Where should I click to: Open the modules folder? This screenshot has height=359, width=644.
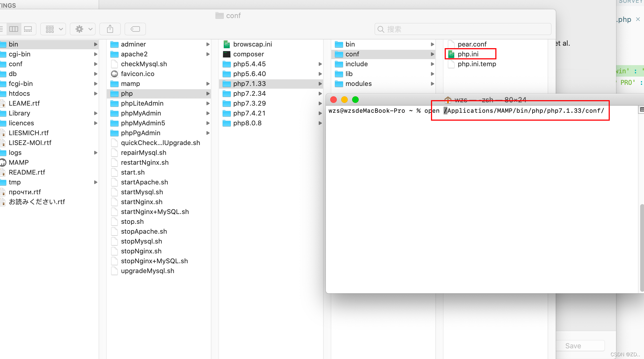pyautogui.click(x=358, y=84)
